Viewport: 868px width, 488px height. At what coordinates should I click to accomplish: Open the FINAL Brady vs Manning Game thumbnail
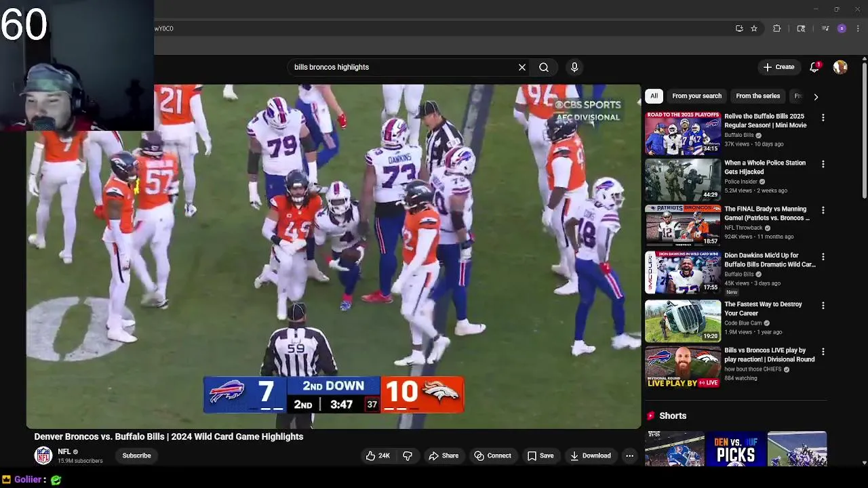click(x=683, y=226)
